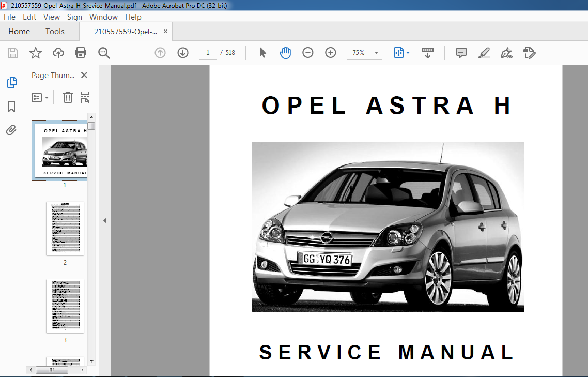Screen dimensions: 588x377
Task: Open thumbnail options menu dropdown
Action: tap(40, 98)
